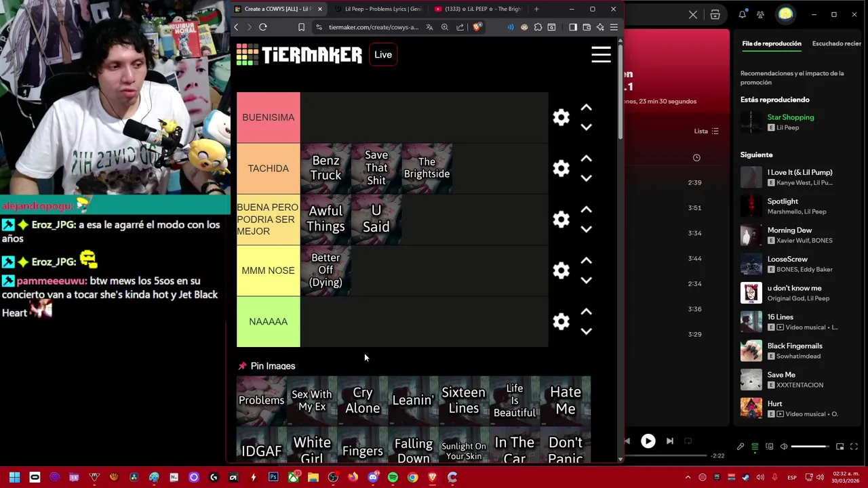Image resolution: width=868 pixels, height=488 pixels.
Task: Open Brave Wallet icon
Action: click(x=587, y=27)
